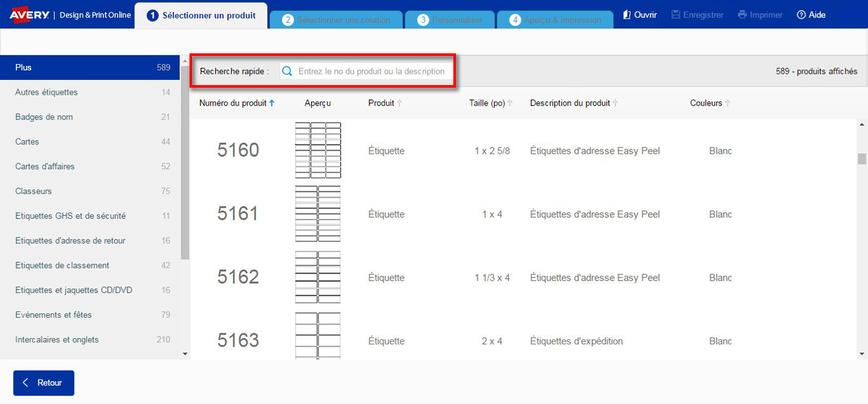Select Etiquettes et jaquettes CD/DVD

(x=90, y=290)
